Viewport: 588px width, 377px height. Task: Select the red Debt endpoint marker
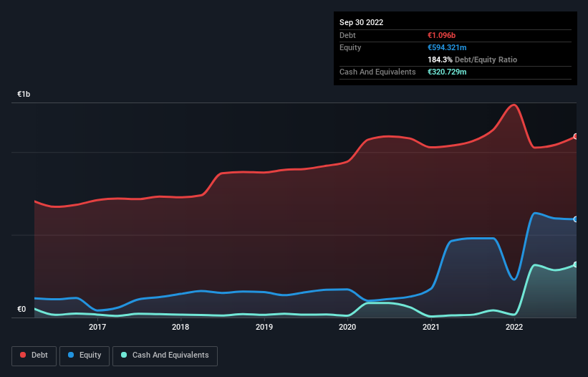[x=576, y=136]
